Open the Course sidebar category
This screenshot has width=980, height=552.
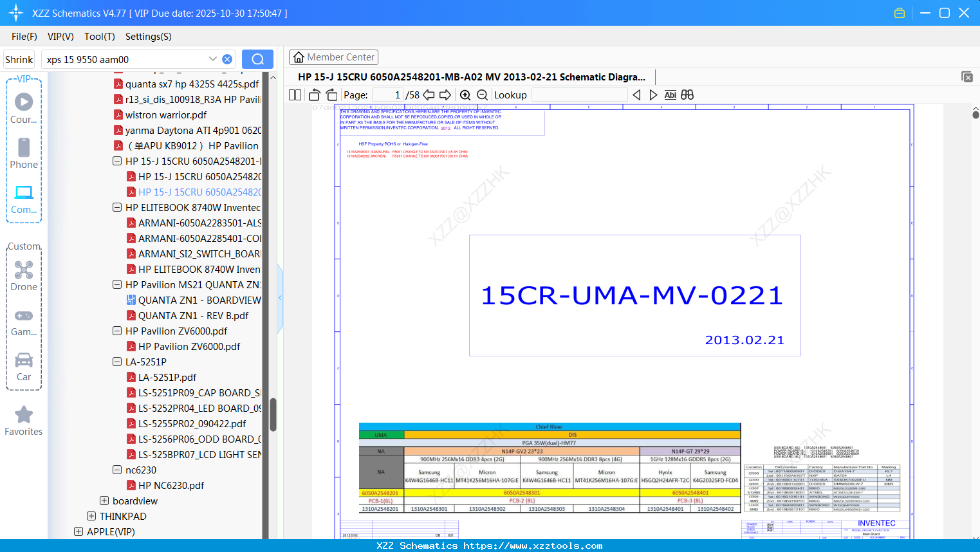click(24, 108)
